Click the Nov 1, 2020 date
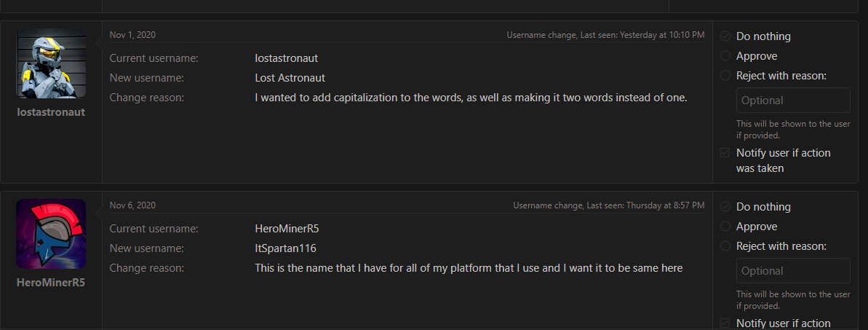This screenshot has height=330, width=868. click(x=132, y=35)
